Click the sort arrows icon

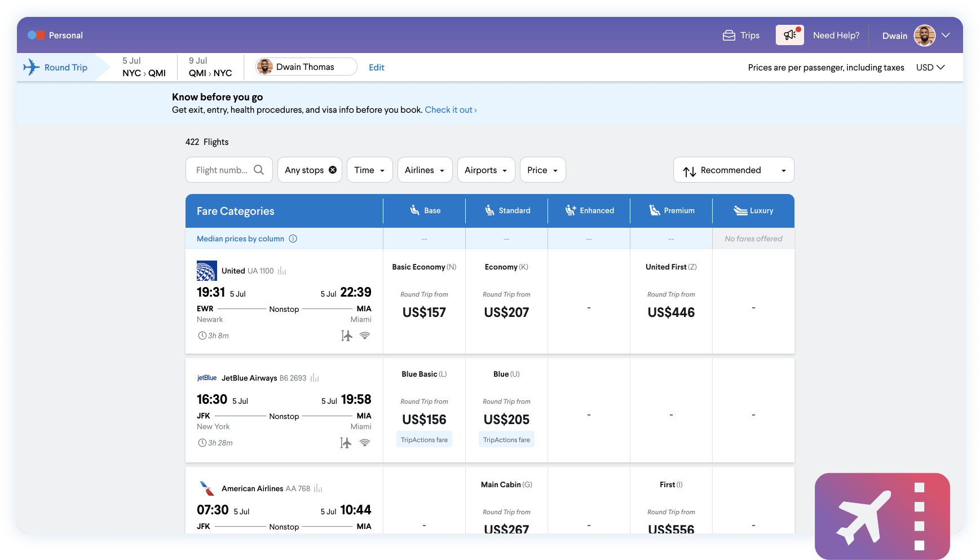(x=689, y=171)
